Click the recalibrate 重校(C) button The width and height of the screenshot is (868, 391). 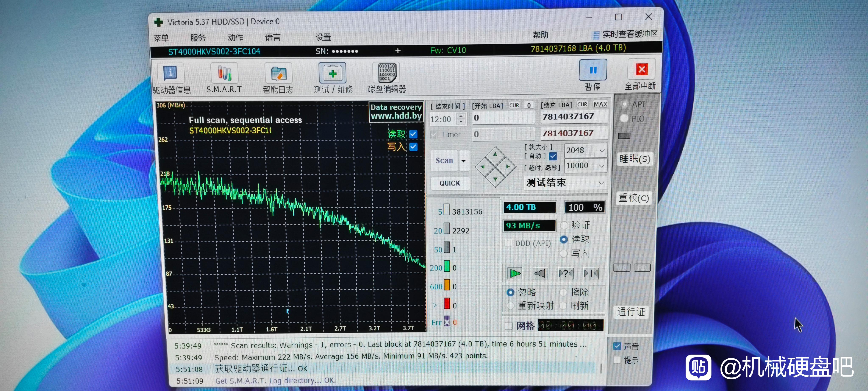point(633,198)
